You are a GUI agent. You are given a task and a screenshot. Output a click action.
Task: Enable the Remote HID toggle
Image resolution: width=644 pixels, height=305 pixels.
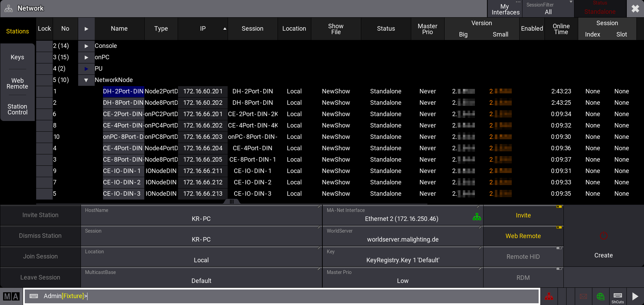click(x=523, y=257)
